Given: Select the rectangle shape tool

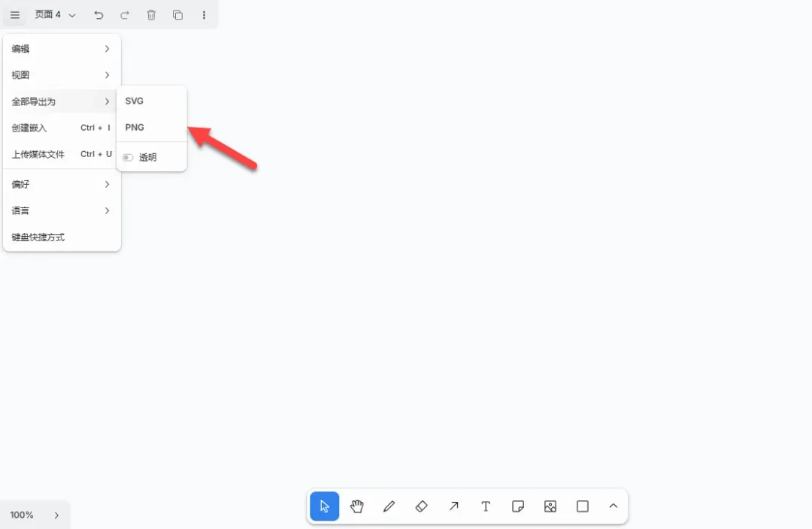Looking at the screenshot, I should (583, 506).
